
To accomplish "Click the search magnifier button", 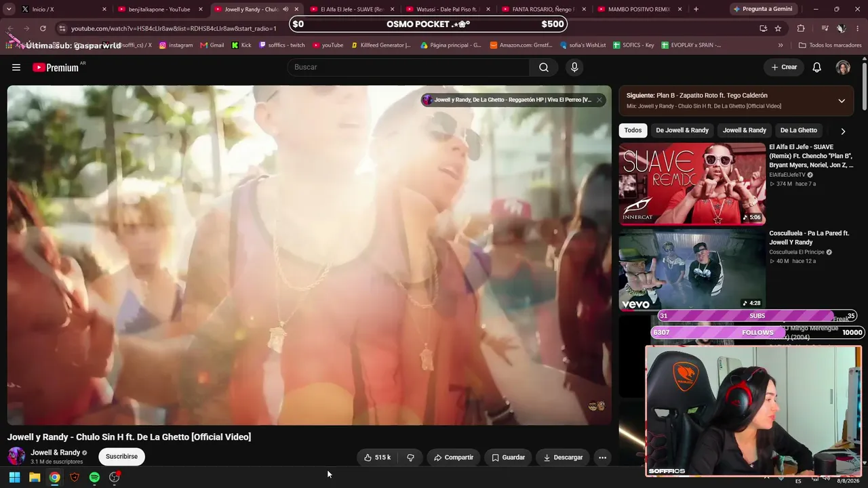I will click(x=544, y=67).
